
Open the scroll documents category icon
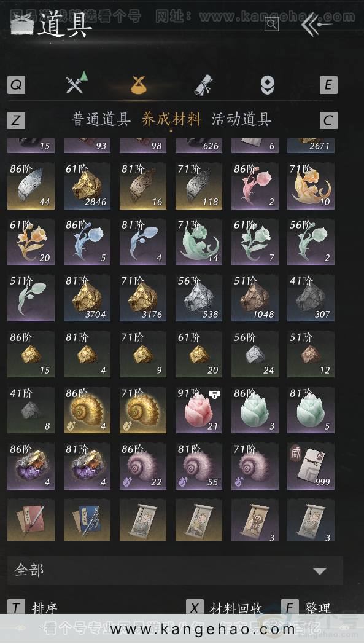pyautogui.click(x=204, y=85)
